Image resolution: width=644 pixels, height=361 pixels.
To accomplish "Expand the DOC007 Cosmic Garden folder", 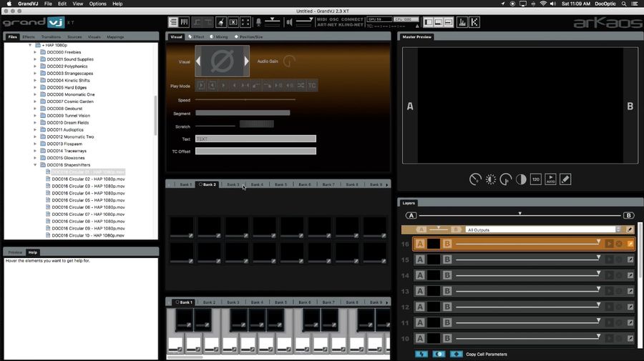I will [35, 102].
